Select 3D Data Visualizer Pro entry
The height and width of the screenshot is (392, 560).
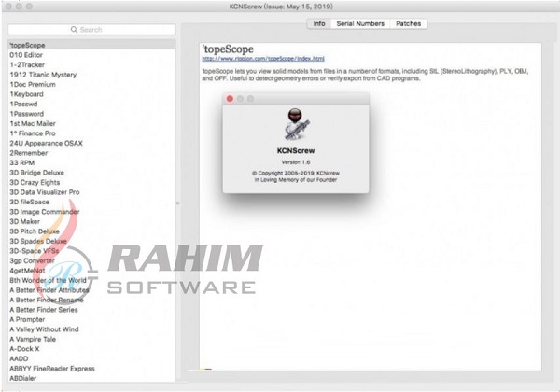coord(91,192)
